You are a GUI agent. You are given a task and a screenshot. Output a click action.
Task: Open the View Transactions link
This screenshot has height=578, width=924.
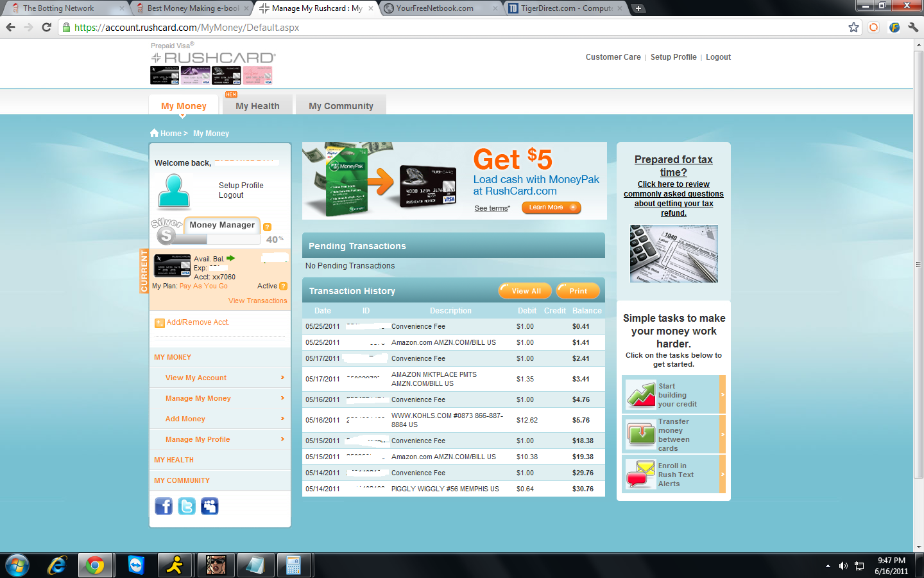[257, 301]
